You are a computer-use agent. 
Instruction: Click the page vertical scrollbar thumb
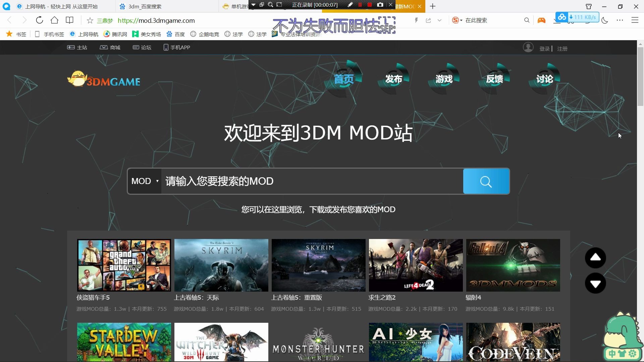pos(640,77)
